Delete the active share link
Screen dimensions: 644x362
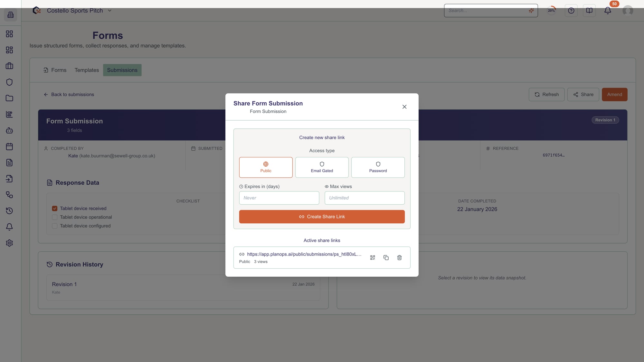(399, 258)
